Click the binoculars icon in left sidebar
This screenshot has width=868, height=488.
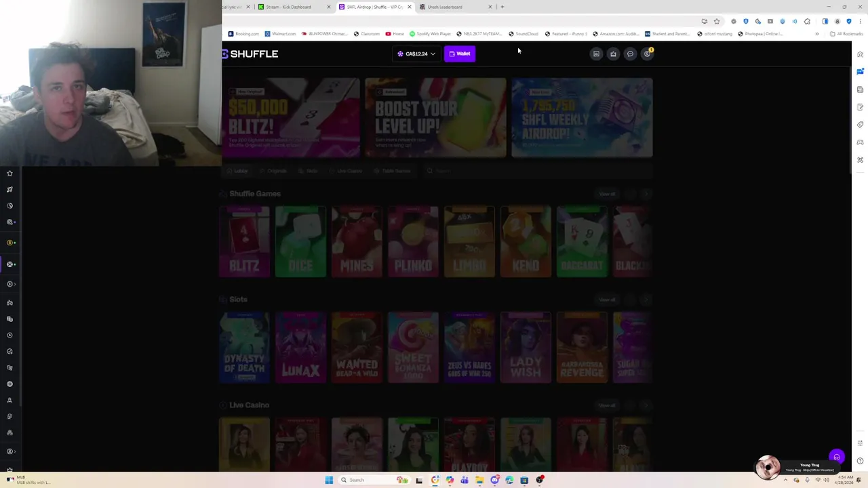click(x=9, y=303)
